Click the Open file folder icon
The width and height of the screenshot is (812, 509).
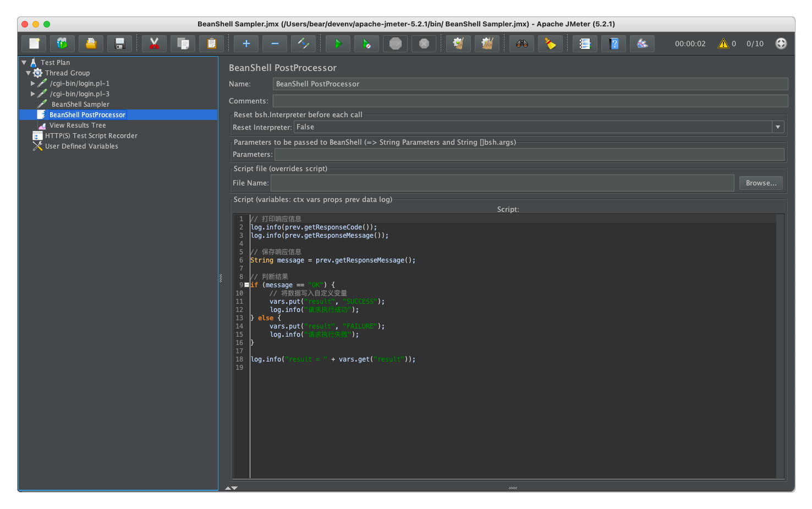pos(91,43)
